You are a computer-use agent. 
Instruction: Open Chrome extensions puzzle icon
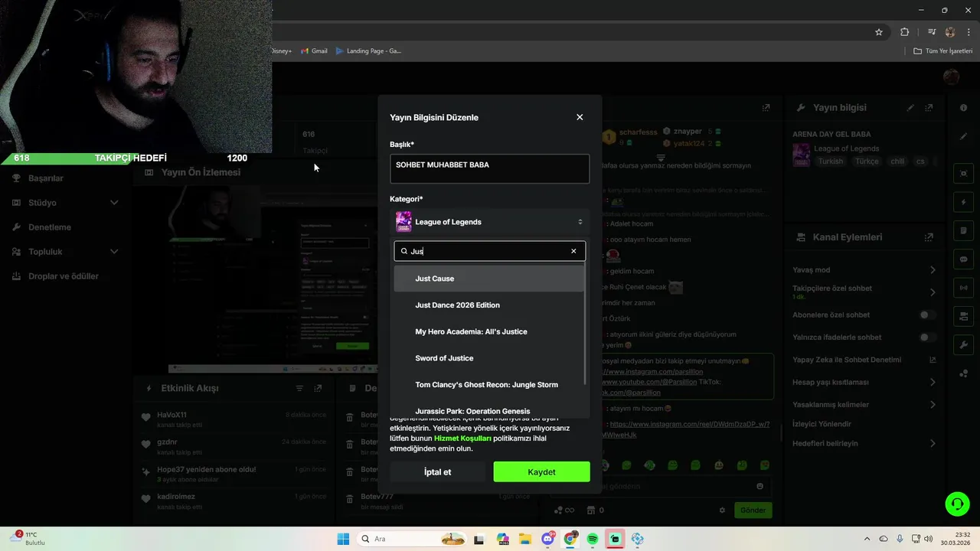(x=905, y=32)
